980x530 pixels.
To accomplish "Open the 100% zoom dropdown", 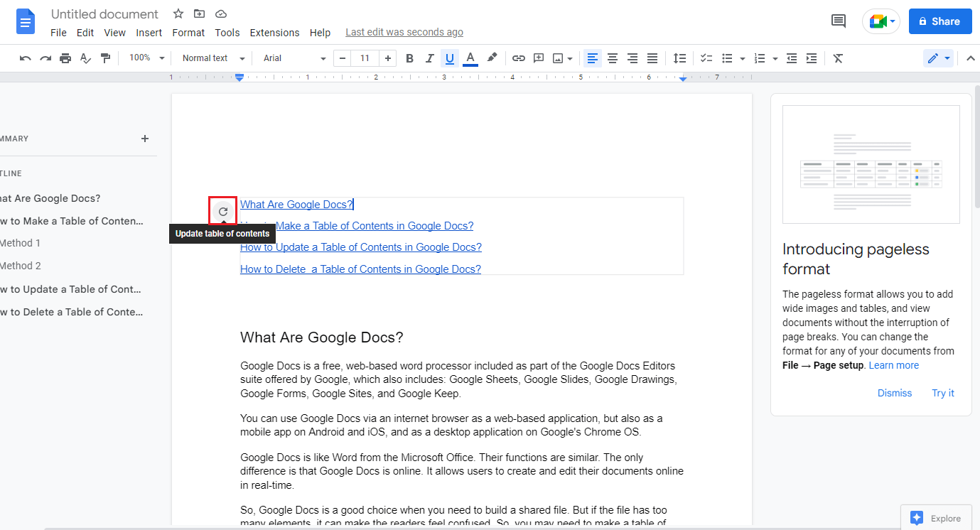I will click(146, 58).
